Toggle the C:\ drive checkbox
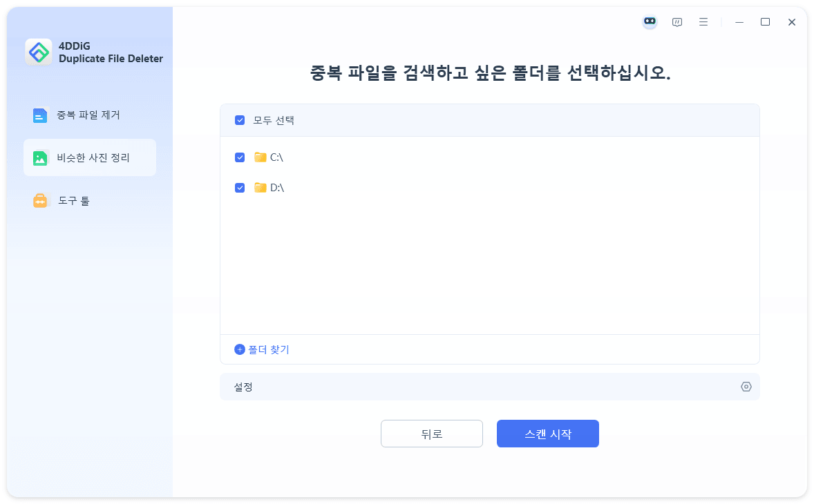The width and height of the screenshot is (814, 504). pos(240,157)
